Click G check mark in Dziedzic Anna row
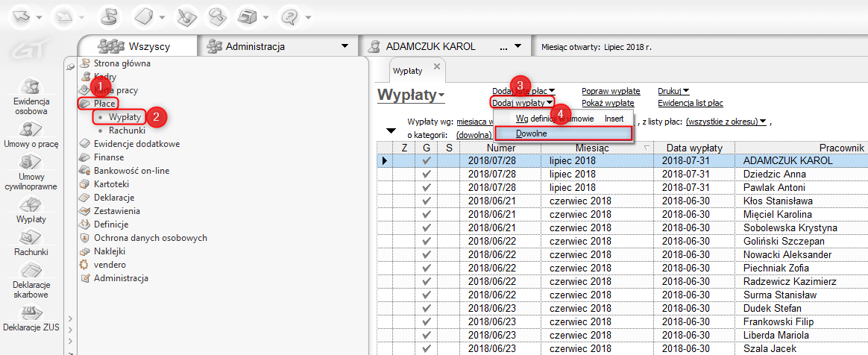This screenshot has height=355, width=868. click(x=426, y=174)
